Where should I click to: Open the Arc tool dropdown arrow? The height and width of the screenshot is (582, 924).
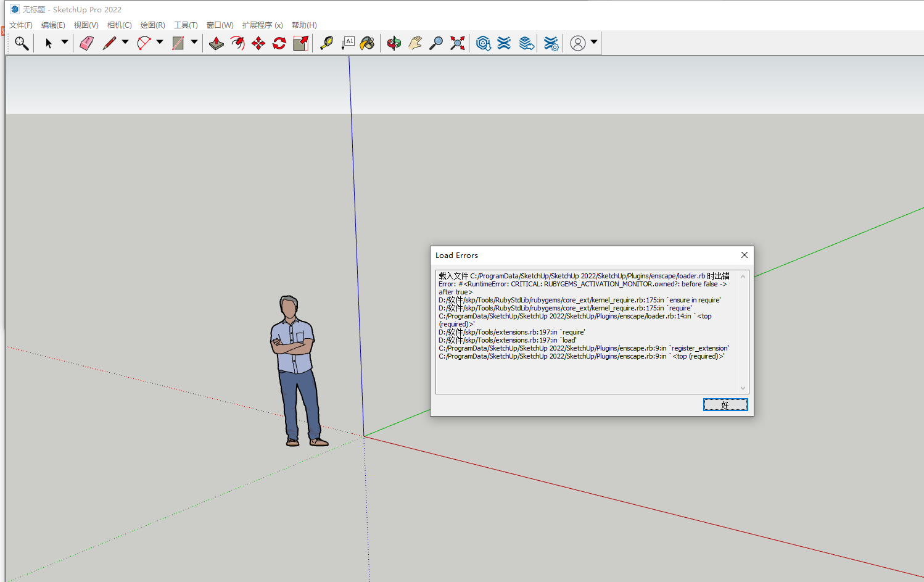pyautogui.click(x=160, y=43)
